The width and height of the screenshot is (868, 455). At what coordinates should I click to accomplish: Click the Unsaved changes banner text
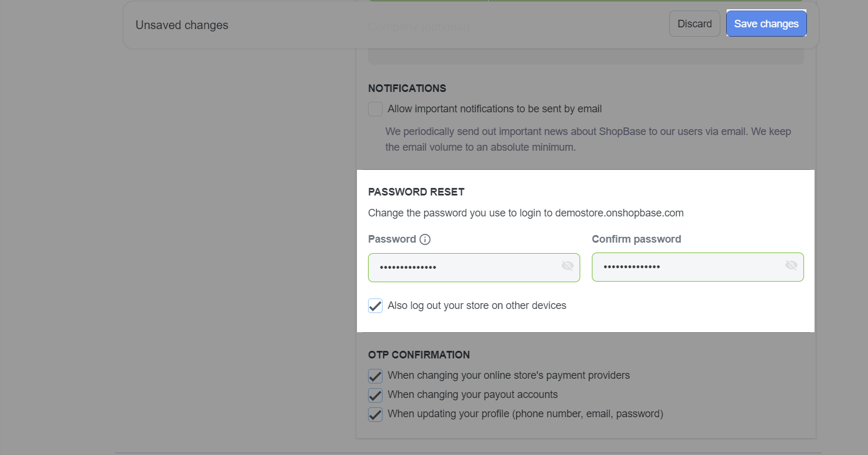coord(182,25)
